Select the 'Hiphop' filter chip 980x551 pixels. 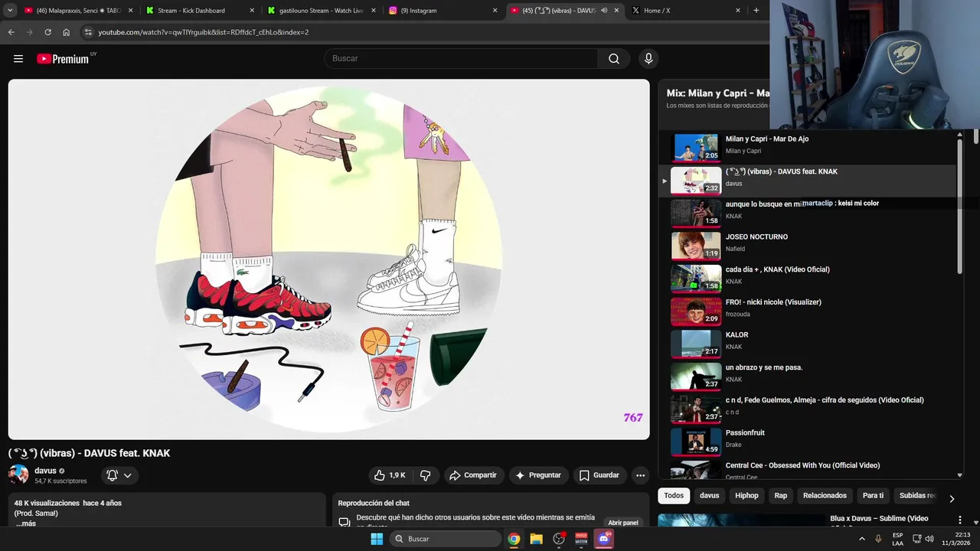[x=746, y=496]
